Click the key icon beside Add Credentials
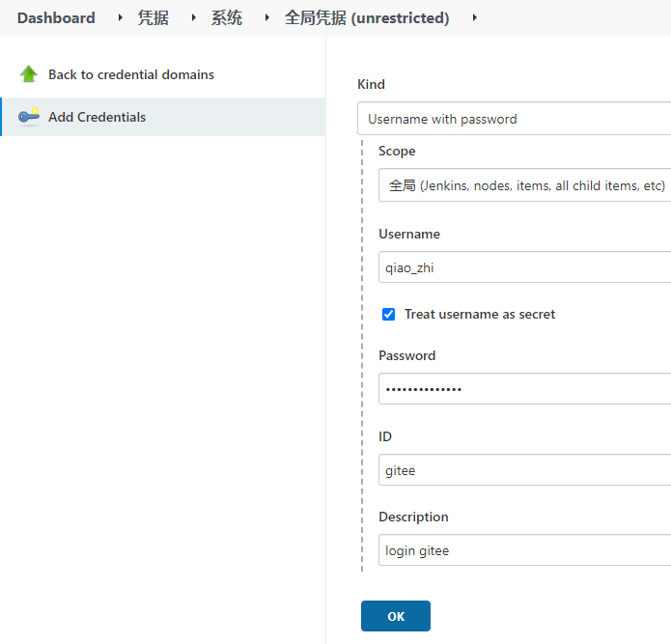The width and height of the screenshot is (671, 644). coord(29,117)
